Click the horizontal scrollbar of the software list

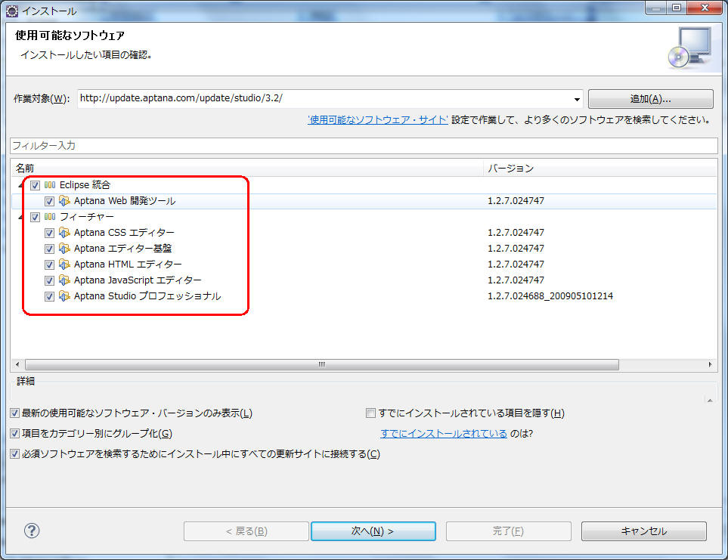[321, 364]
